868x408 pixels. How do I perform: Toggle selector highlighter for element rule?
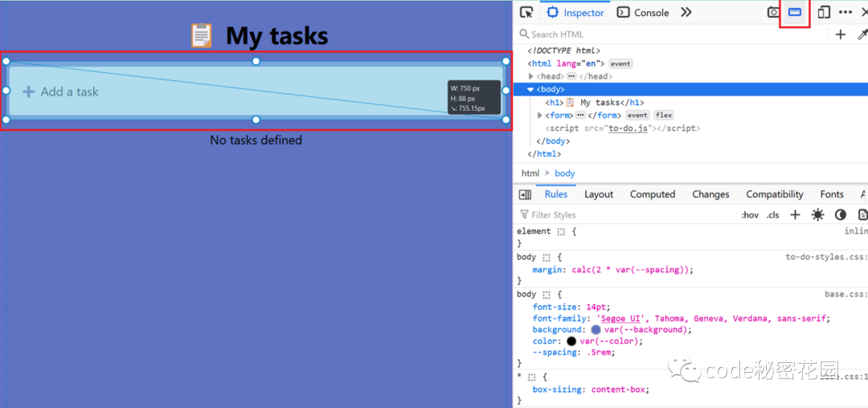click(561, 231)
